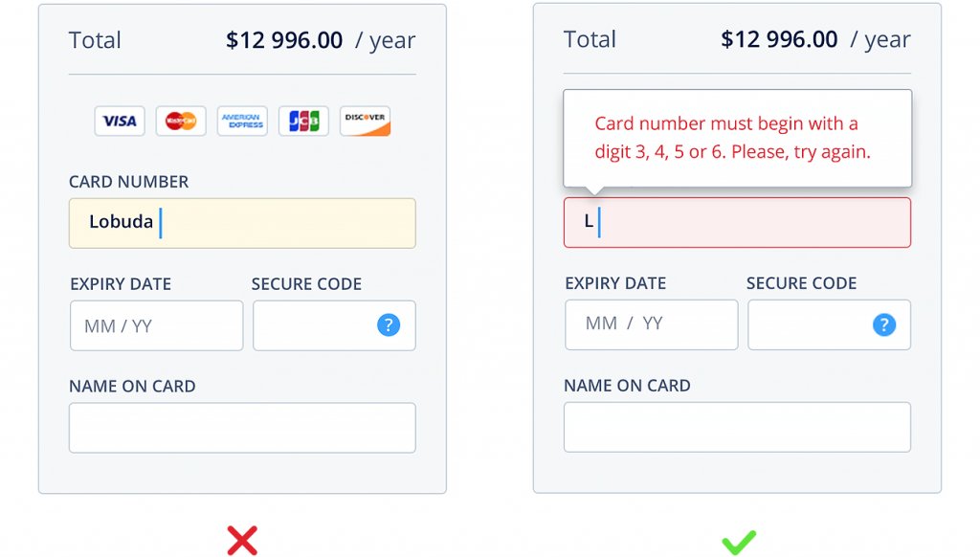This screenshot has width=980, height=557.
Task: Select the MasterCard logo
Action: point(180,121)
